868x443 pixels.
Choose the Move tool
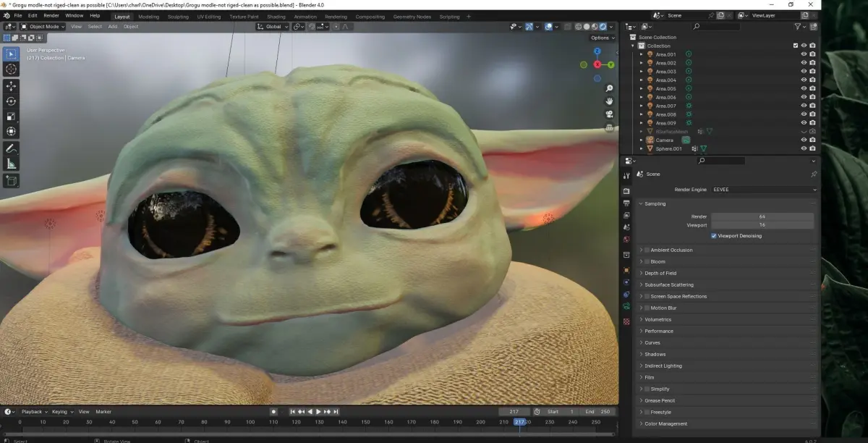11,86
